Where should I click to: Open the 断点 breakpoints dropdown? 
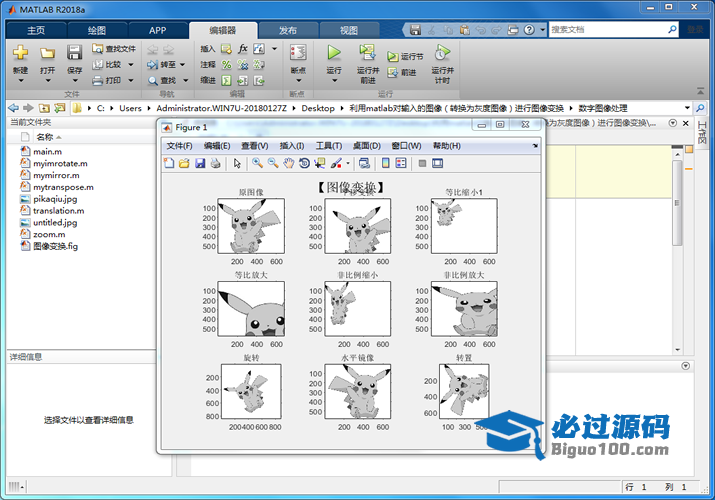click(x=298, y=82)
